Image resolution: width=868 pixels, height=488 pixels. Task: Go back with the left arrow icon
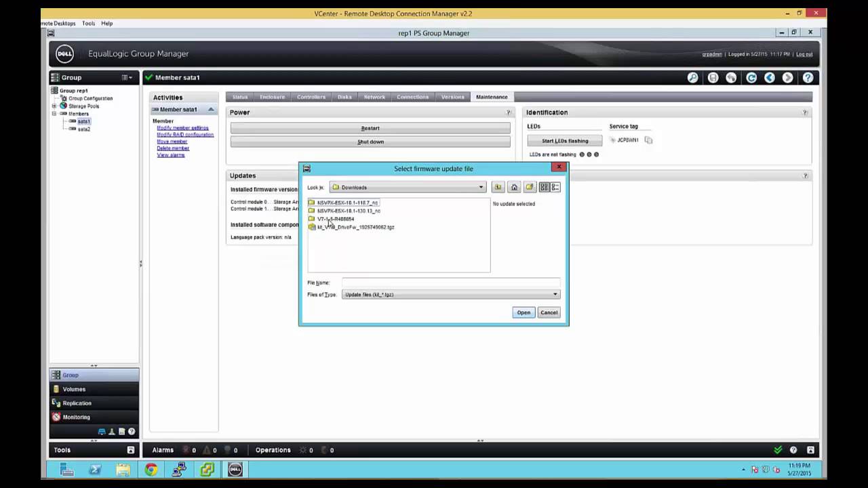[770, 78]
